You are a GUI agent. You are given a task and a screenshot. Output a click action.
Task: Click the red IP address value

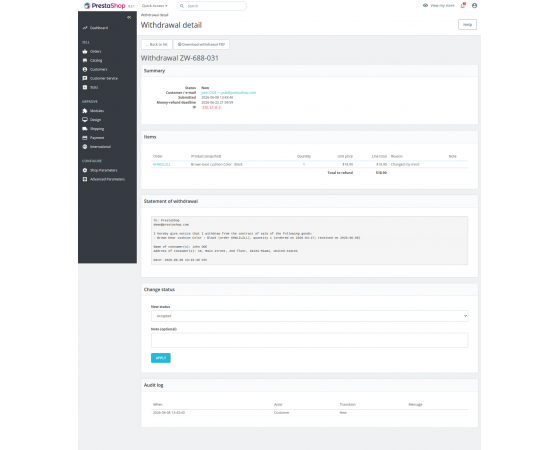pyautogui.click(x=211, y=108)
